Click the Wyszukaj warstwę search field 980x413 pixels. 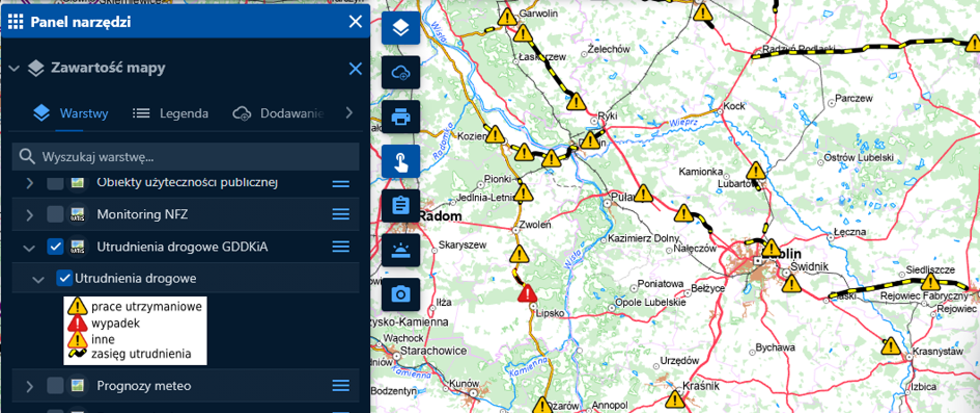(186, 157)
